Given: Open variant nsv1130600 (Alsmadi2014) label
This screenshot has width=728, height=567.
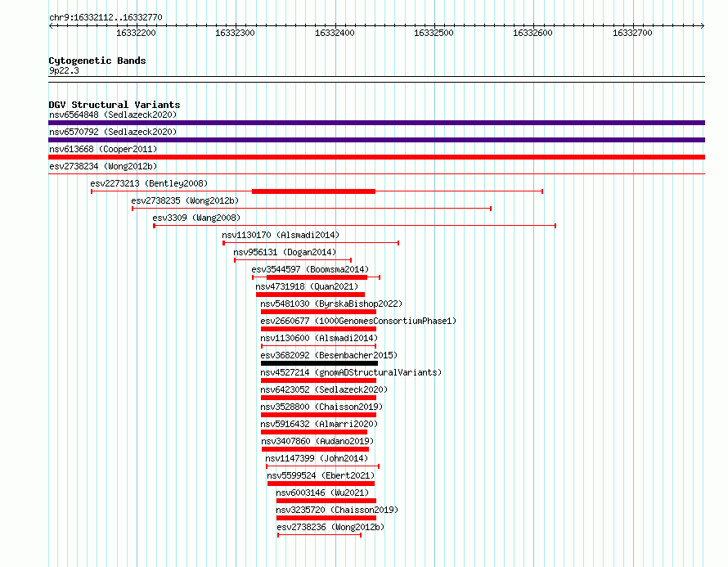Looking at the screenshot, I should (319, 338).
